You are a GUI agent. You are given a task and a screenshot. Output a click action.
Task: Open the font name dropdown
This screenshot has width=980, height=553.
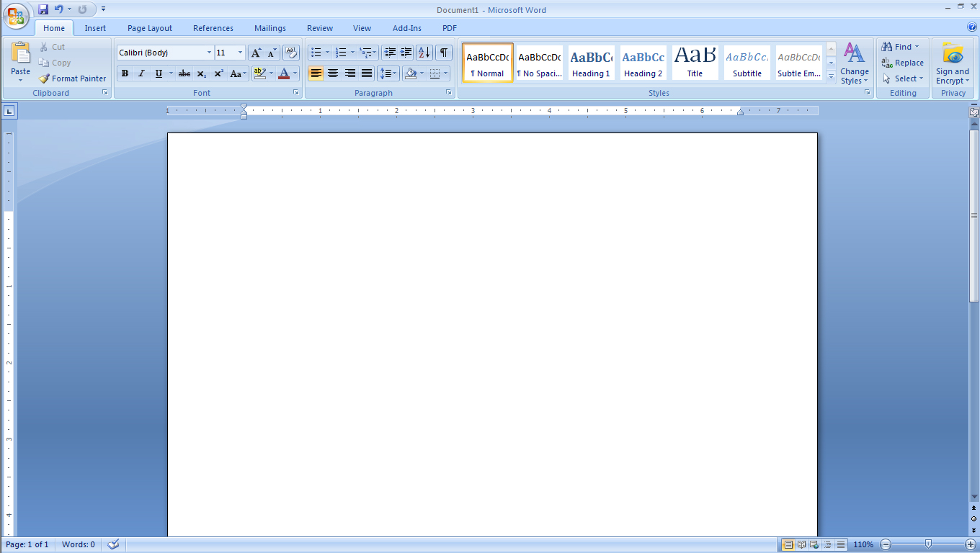[209, 53]
